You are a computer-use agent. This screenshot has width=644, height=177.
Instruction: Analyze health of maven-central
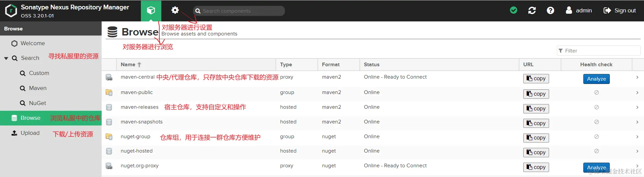tap(596, 79)
